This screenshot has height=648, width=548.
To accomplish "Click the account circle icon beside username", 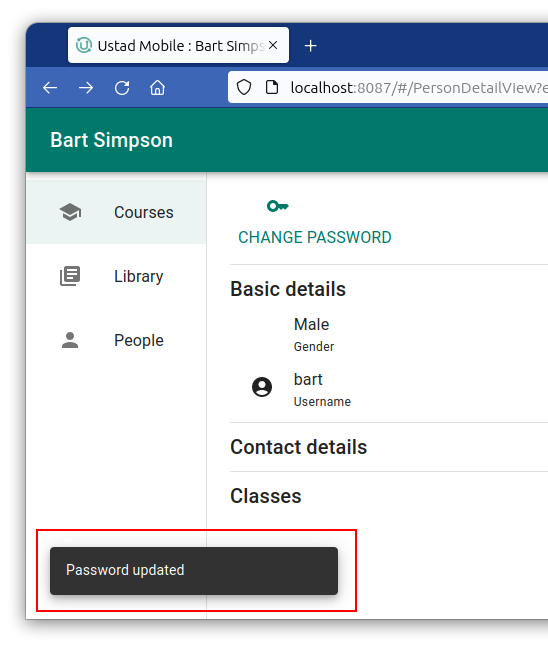I will click(262, 387).
